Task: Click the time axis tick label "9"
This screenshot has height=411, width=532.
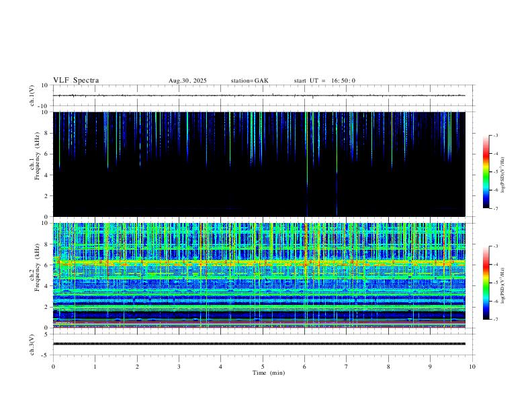Action: point(430,367)
